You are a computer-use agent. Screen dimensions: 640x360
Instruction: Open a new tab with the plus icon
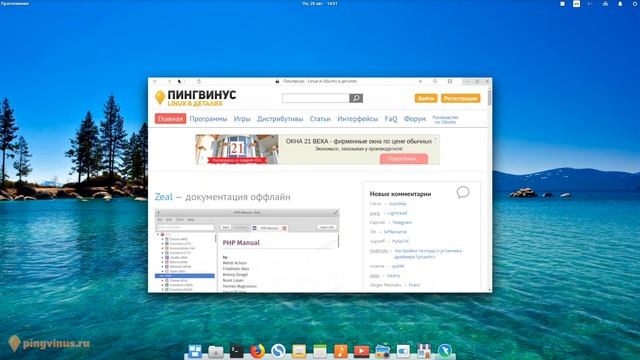click(420, 82)
